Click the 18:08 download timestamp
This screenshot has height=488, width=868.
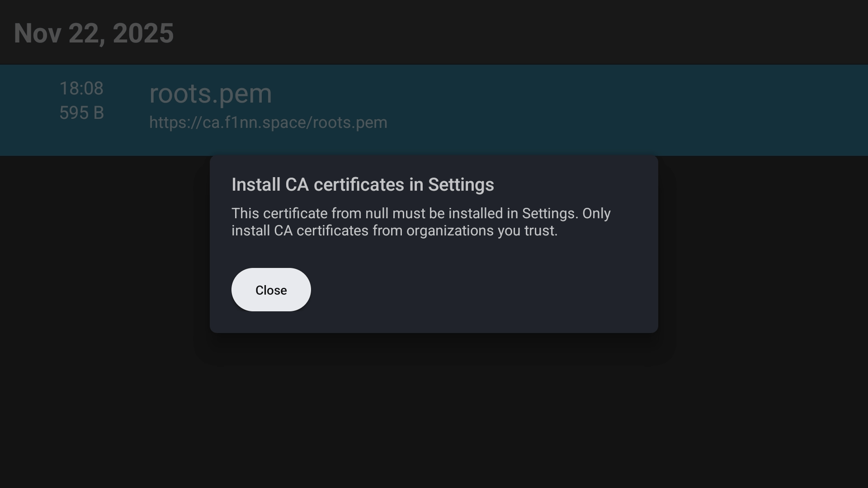click(81, 88)
